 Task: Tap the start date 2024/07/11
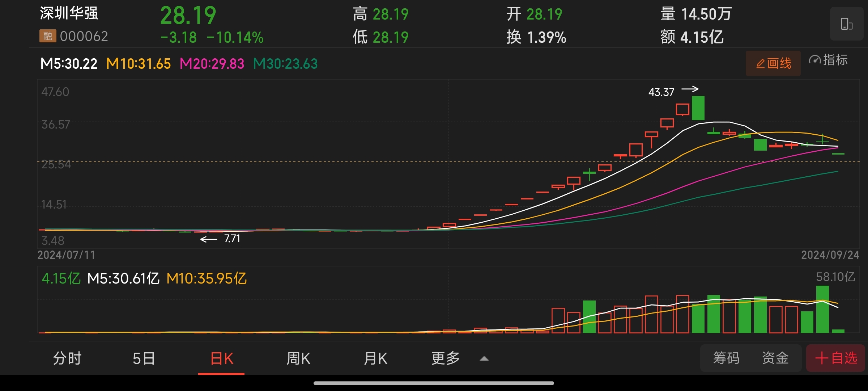[x=67, y=255]
